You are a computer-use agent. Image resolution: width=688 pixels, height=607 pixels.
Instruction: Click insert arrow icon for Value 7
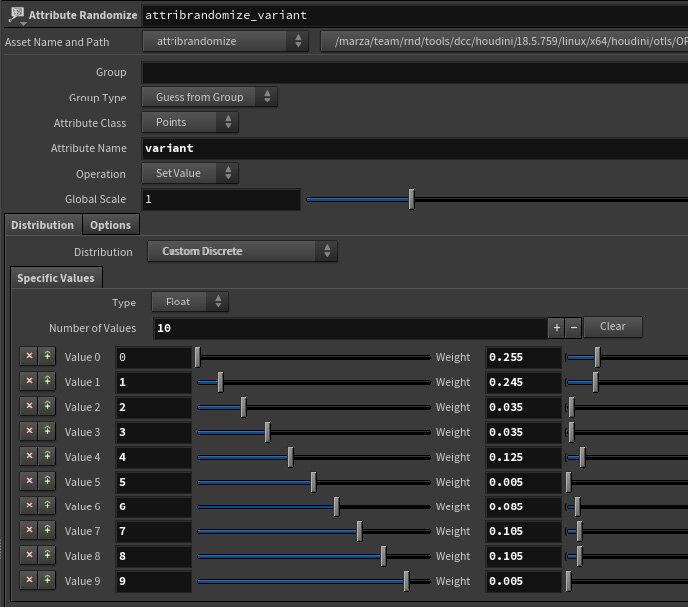(46, 531)
